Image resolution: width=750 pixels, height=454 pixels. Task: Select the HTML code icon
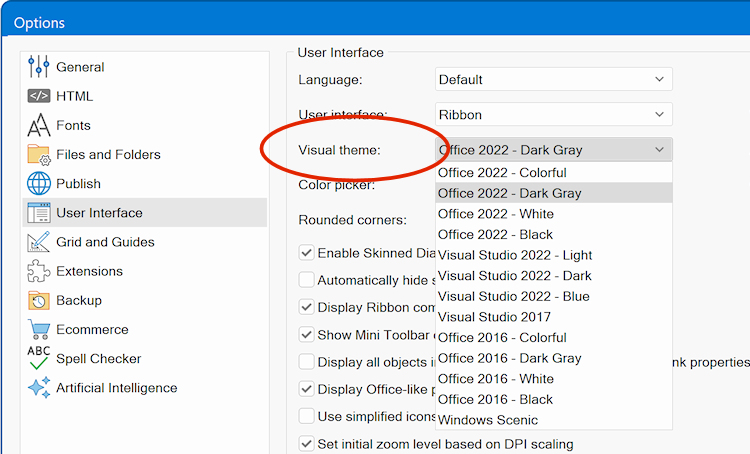click(x=39, y=96)
